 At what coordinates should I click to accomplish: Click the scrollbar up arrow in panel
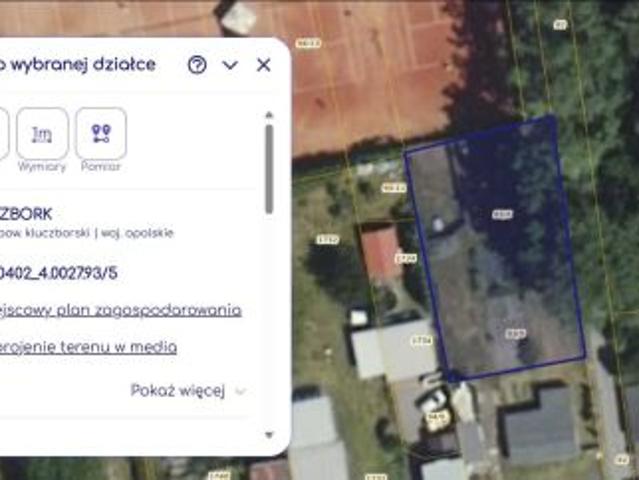268,115
